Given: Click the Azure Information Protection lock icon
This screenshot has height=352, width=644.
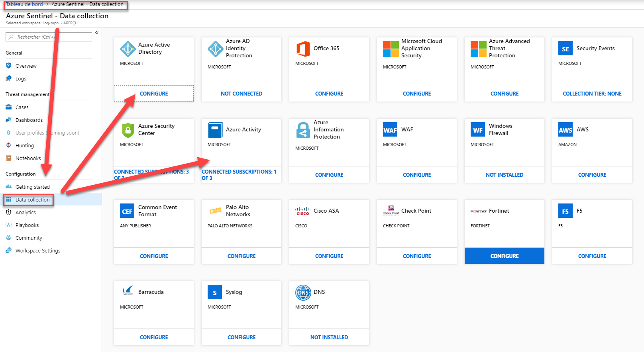Looking at the screenshot, I should [303, 130].
